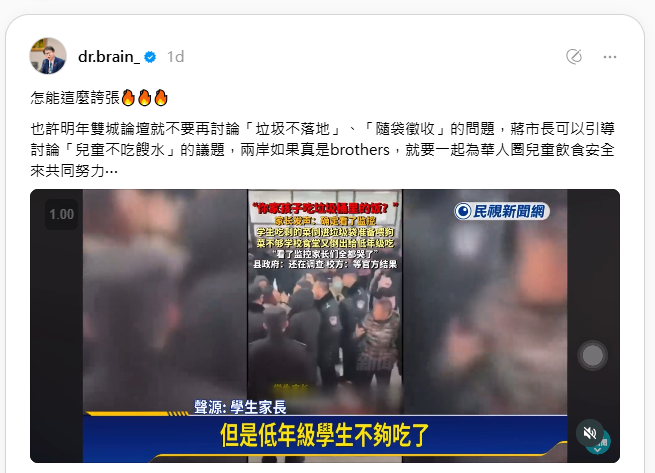
Task: Click the first fire emoji
Action: (x=128, y=98)
